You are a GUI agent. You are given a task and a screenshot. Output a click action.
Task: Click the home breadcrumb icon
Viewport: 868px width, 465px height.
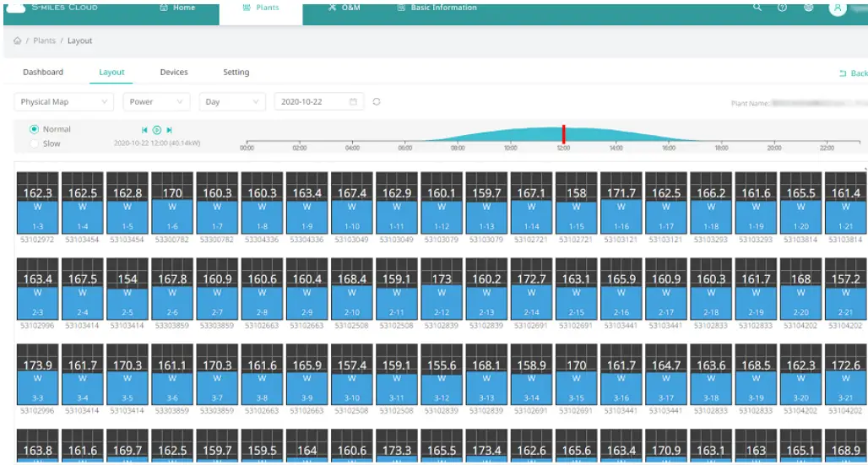click(x=18, y=41)
